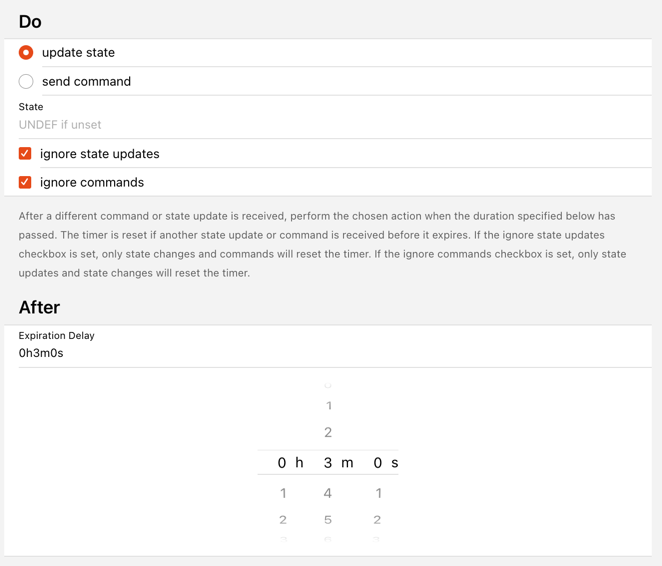The width and height of the screenshot is (662, 566).
Task: Choose 2 in the seconds wheel
Action: click(377, 520)
